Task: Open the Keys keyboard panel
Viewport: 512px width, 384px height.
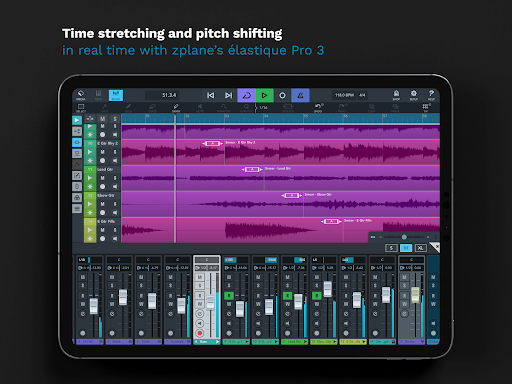Action: tap(98, 95)
